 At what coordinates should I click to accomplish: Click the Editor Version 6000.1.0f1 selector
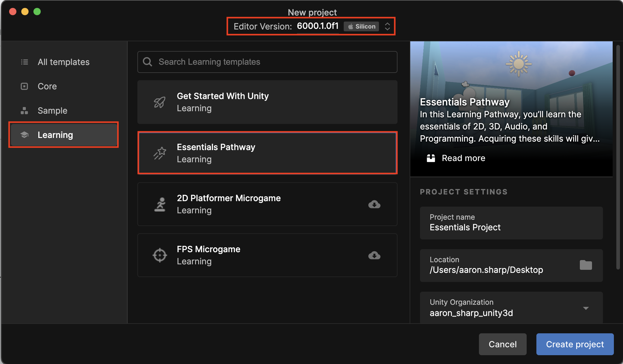pos(318,26)
